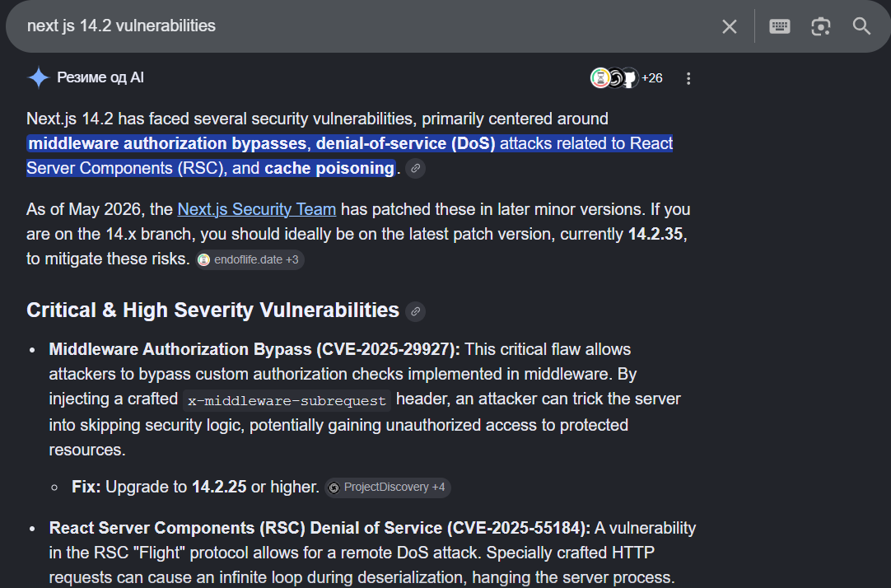This screenshot has height=588, width=891.
Task: Open the ProjectDiscovery +4 source chip
Action: coord(388,488)
